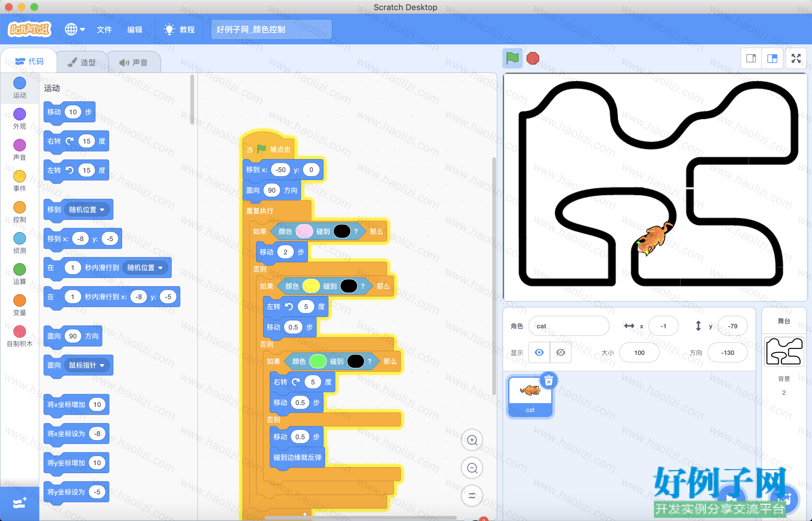Click the palette block 右转 15 度
The height and width of the screenshot is (521, 812).
[x=76, y=141]
